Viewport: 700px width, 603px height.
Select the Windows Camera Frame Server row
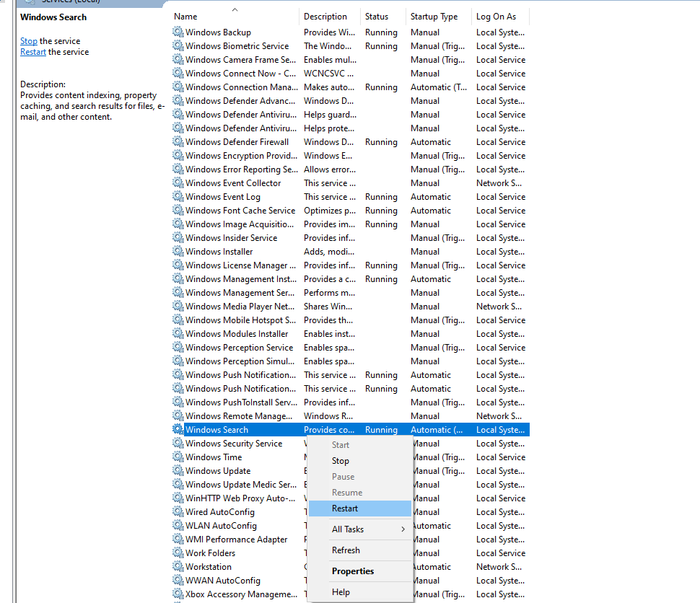coord(351,59)
